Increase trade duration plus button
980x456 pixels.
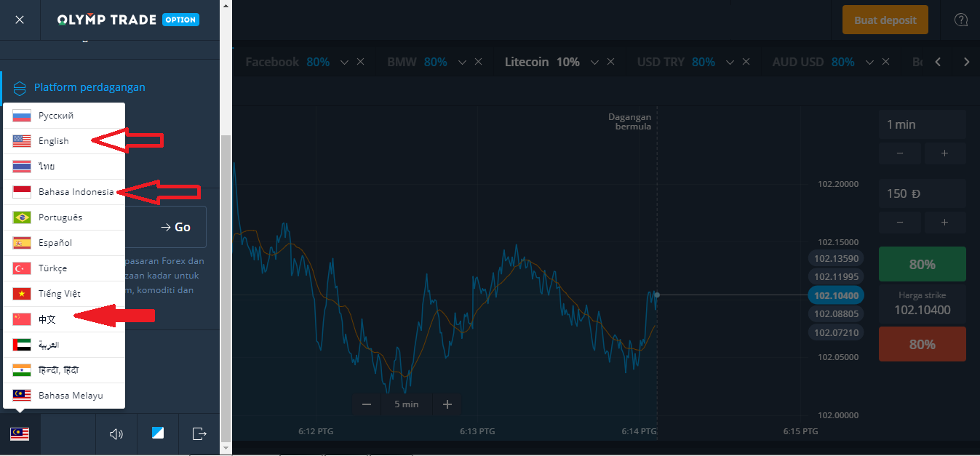(x=945, y=153)
